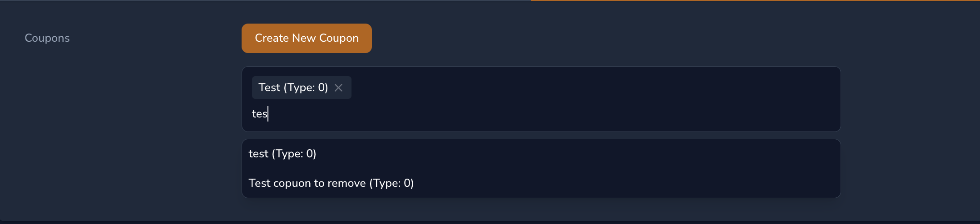Open the orange Create New Coupon button
Image resolution: width=980 pixels, height=224 pixels.
tap(307, 38)
